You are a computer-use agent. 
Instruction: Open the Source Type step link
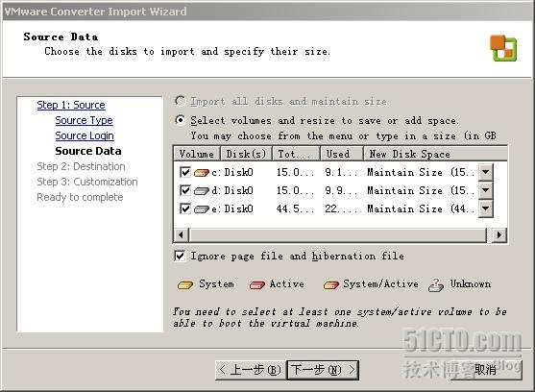pyautogui.click(x=84, y=120)
